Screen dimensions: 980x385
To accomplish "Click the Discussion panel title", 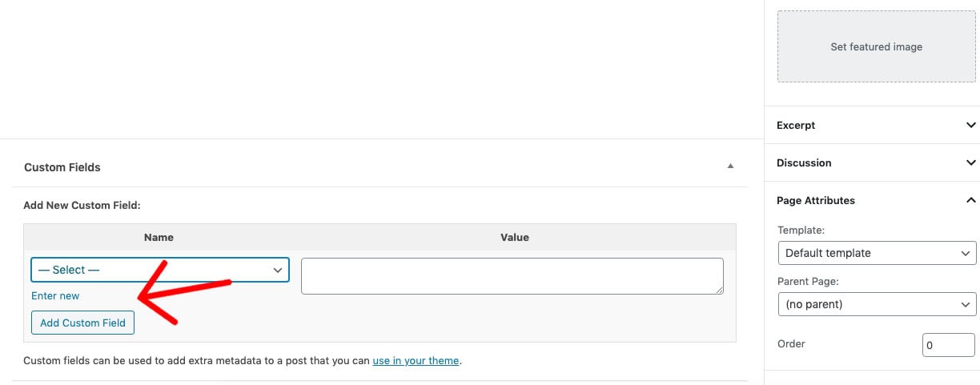I will pos(804,162).
